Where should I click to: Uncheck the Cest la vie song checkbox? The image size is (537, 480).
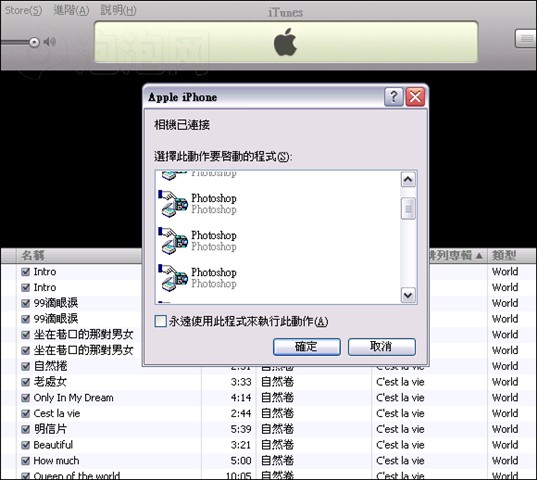point(25,414)
